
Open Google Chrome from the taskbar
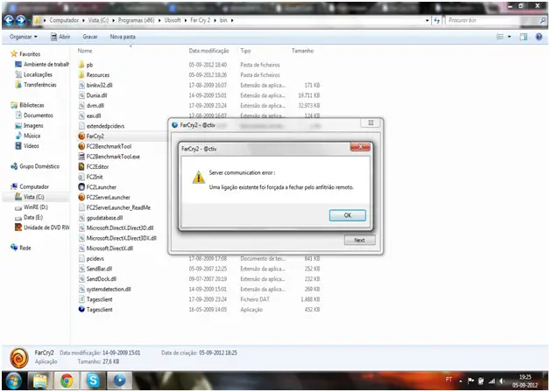tap(67, 381)
